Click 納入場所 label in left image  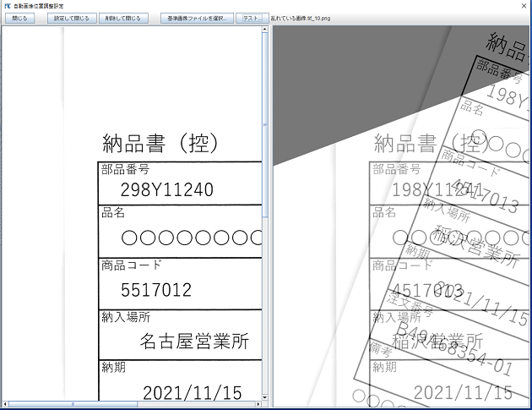126,317
